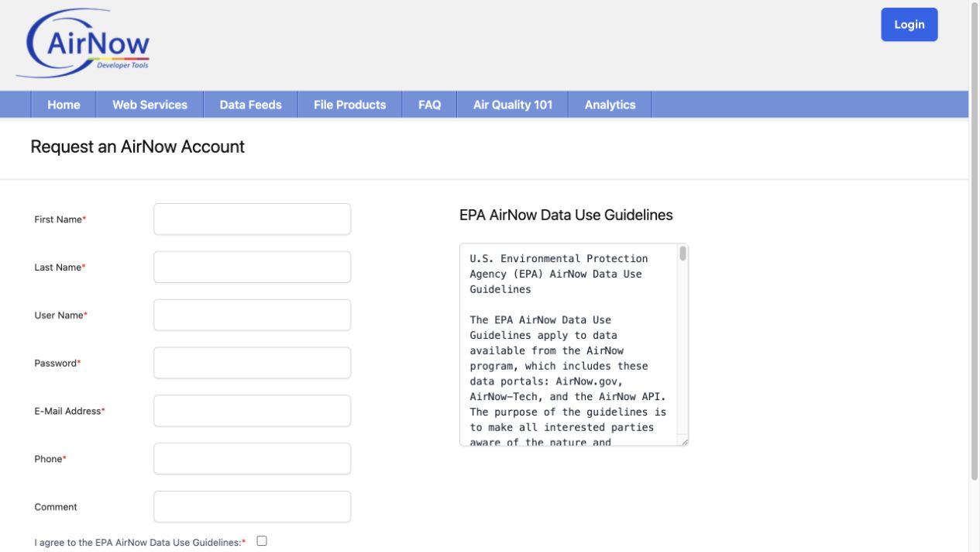Go to the FAQ page

pyautogui.click(x=429, y=105)
